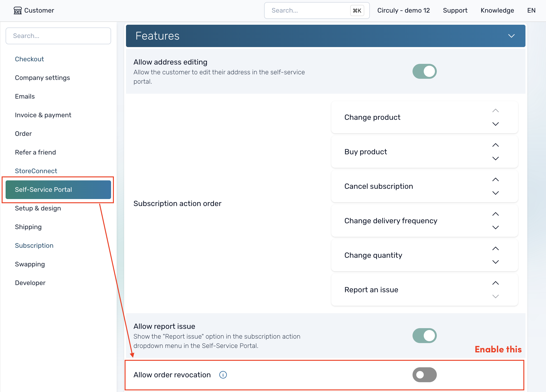This screenshot has width=546, height=392.
Task: Switch language via EN
Action: pos(531,10)
